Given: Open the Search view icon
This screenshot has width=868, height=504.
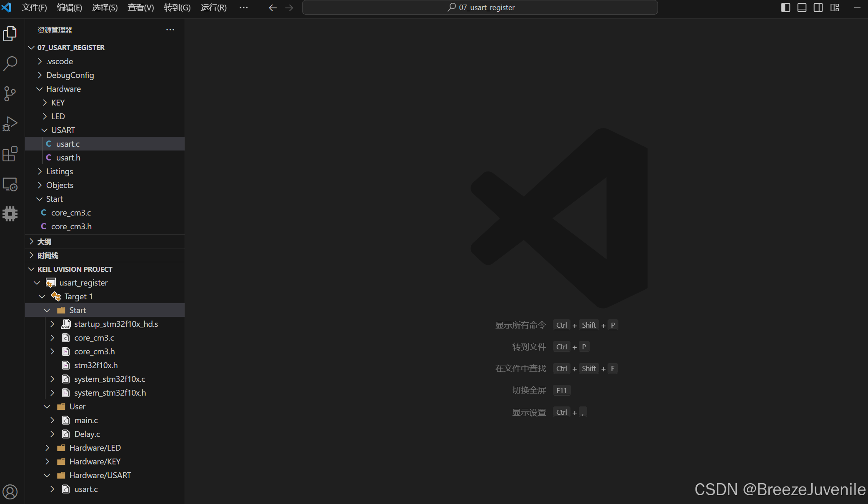Looking at the screenshot, I should click(10, 64).
